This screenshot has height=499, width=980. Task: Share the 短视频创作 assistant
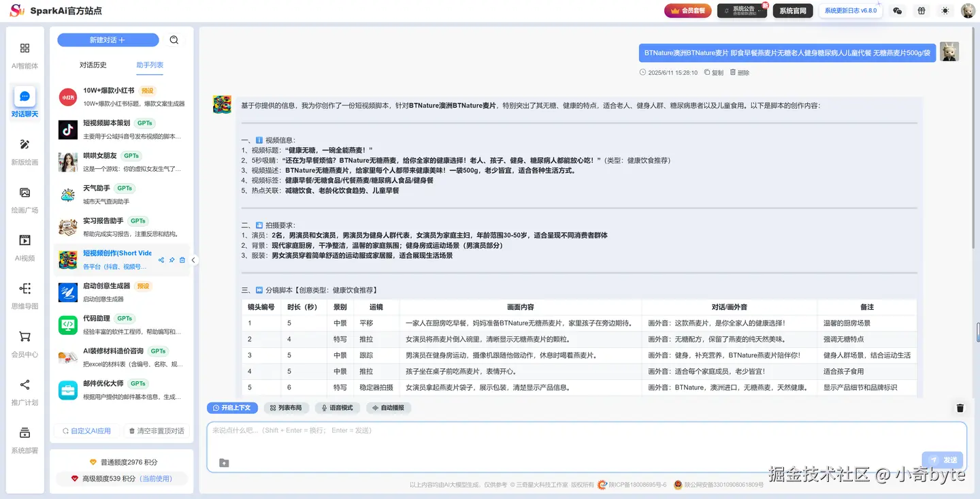pos(161,260)
